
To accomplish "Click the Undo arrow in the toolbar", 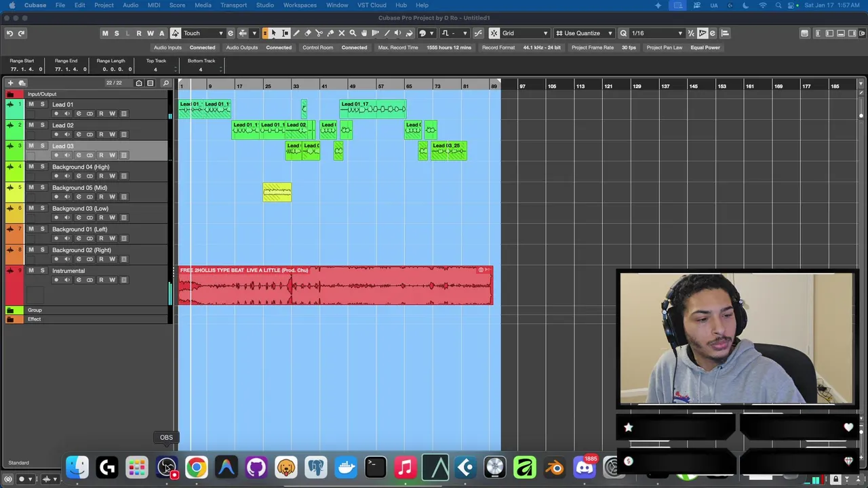I will point(9,33).
